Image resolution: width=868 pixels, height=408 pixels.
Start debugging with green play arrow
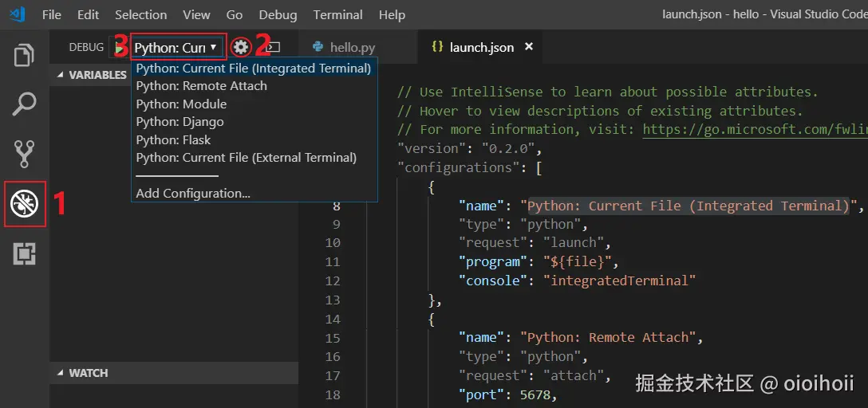point(119,49)
